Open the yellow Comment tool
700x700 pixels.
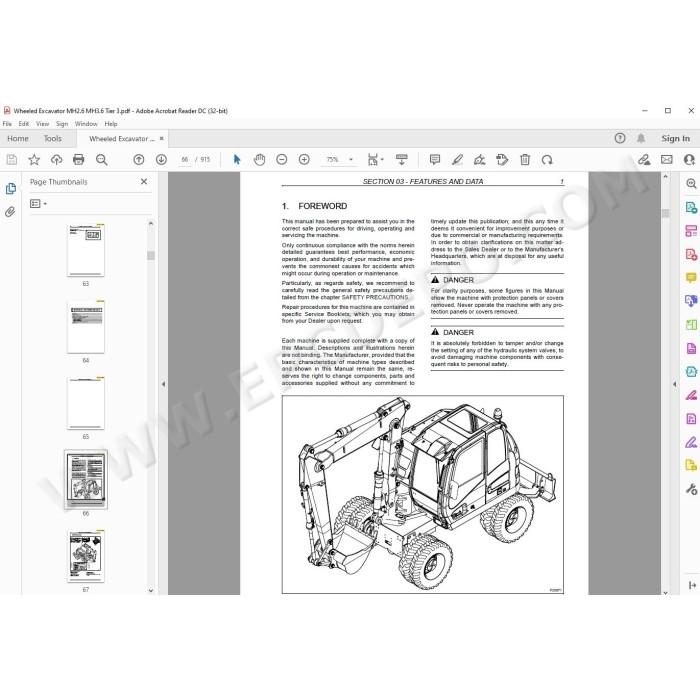(691, 278)
